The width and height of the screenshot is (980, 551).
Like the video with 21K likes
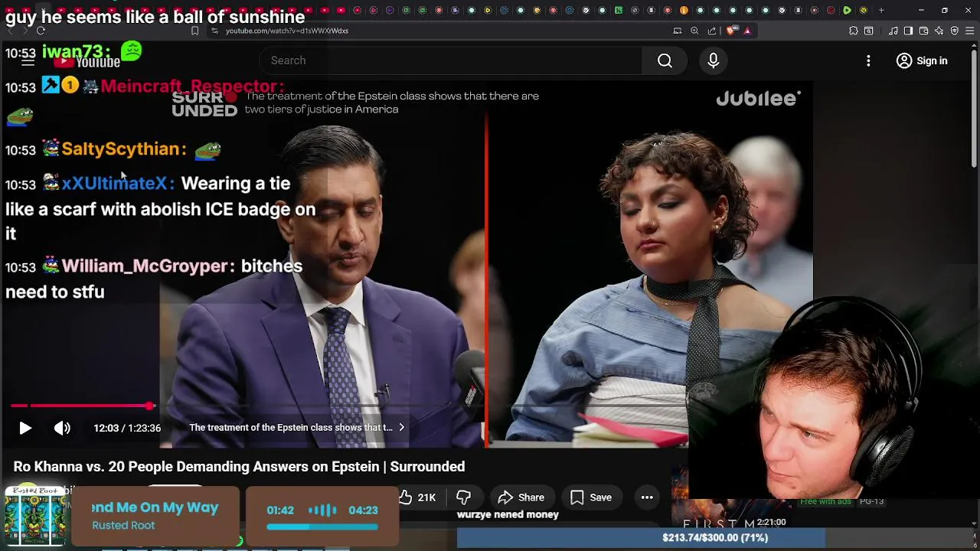click(x=417, y=497)
